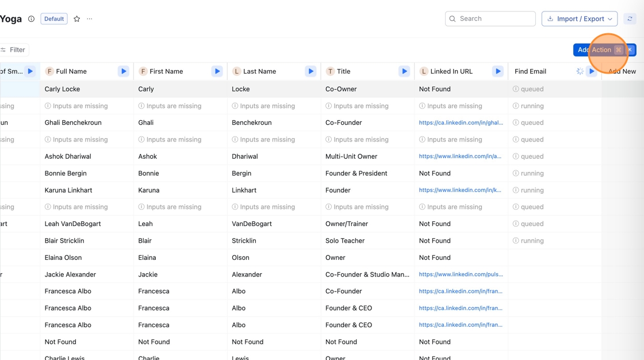Viewport: 644px width, 360px height.
Task: Run the First Name column
Action: (217, 71)
